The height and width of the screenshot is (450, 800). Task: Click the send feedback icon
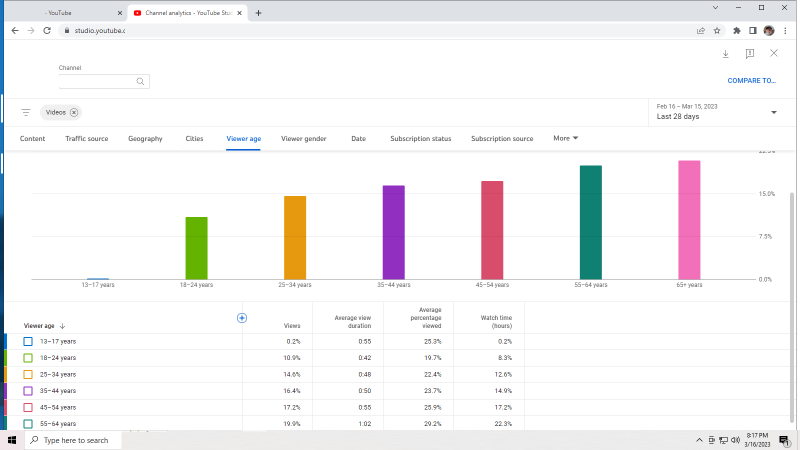(x=750, y=54)
